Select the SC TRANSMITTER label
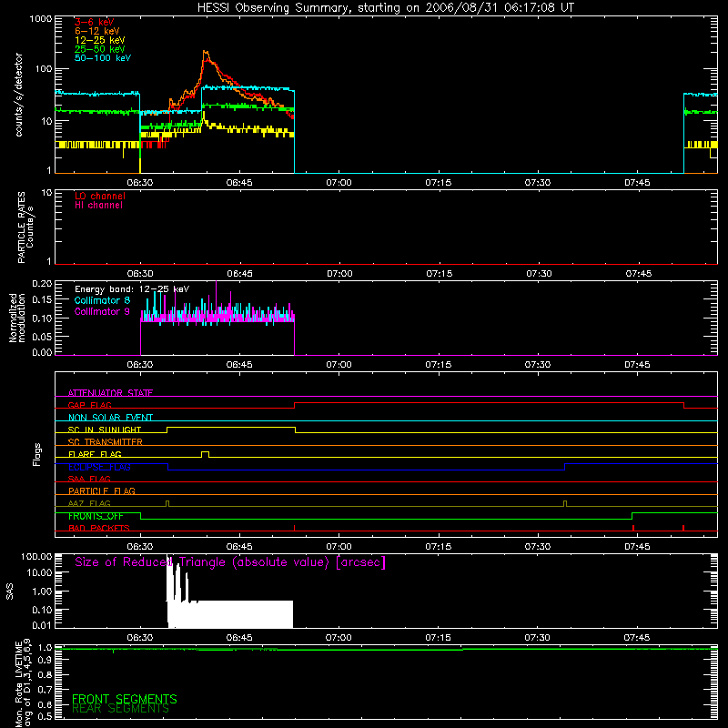The image size is (728, 728). pyautogui.click(x=106, y=441)
